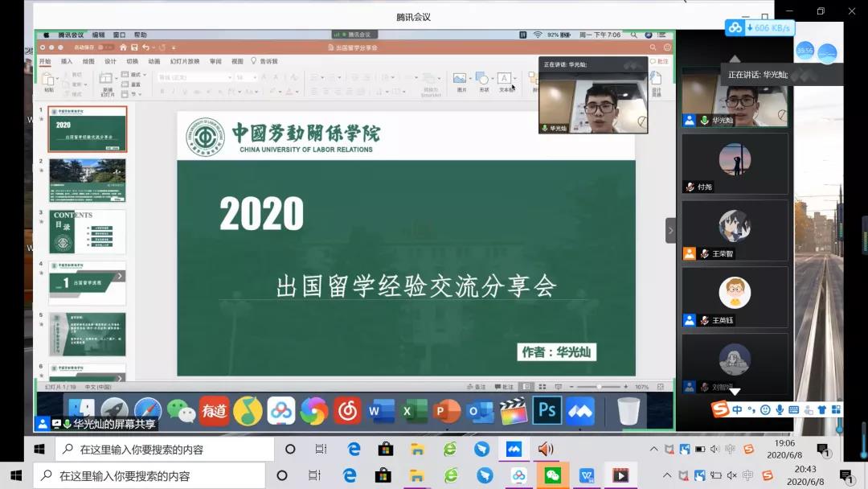Screen dimensions: 868x489
Task: Open the quick access toolbar customize arrow
Action: [174, 47]
